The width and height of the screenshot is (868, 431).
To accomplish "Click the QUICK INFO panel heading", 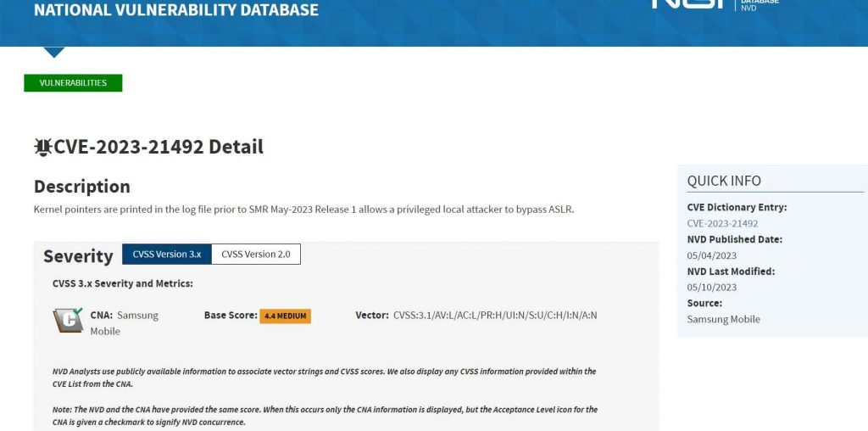I will point(724,181).
